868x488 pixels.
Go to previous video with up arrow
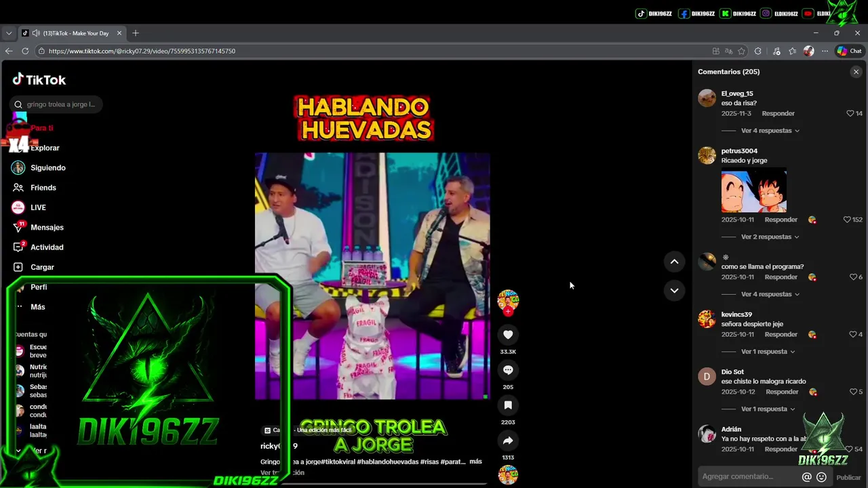[674, 262]
